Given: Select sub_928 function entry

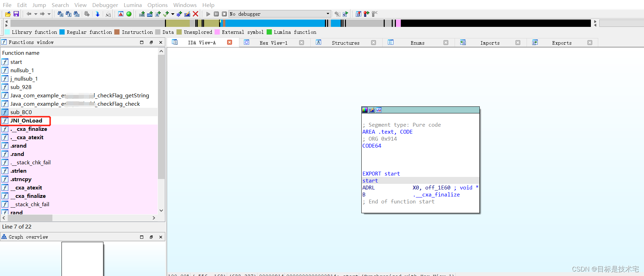Looking at the screenshot, I should [x=21, y=87].
